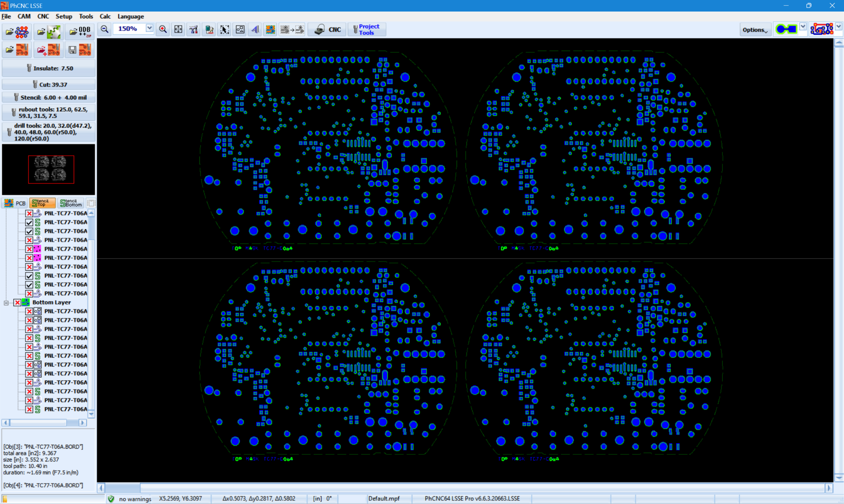Viewport: 844px width, 504px height.
Task: Zoom out with the minus magnifier
Action: coord(105,29)
